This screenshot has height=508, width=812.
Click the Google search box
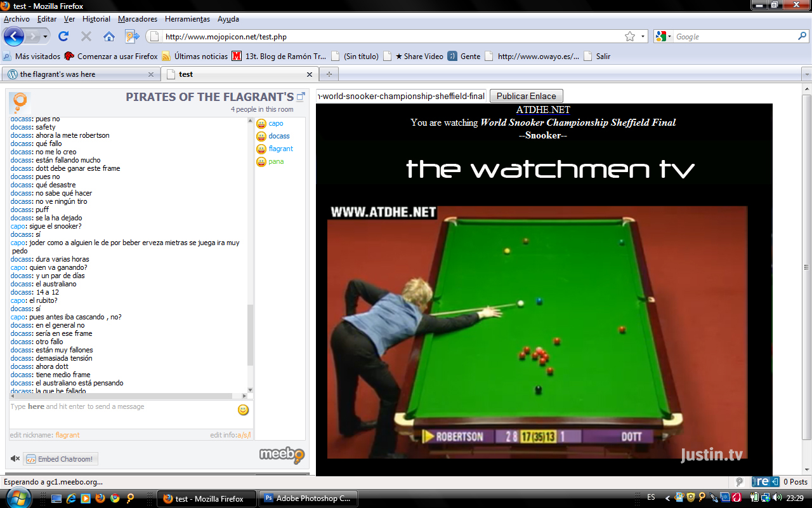click(735, 37)
